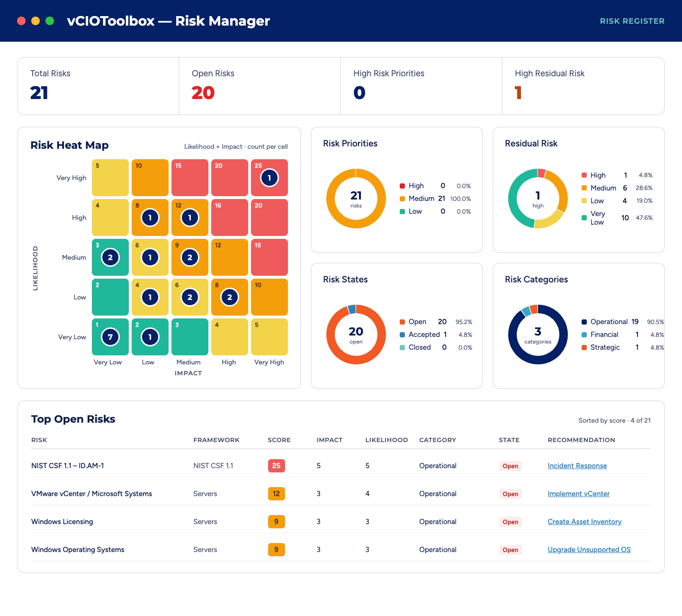This screenshot has width=682, height=616.
Task: Select Very High likelihood, Very Low impact cell
Action: (110, 178)
